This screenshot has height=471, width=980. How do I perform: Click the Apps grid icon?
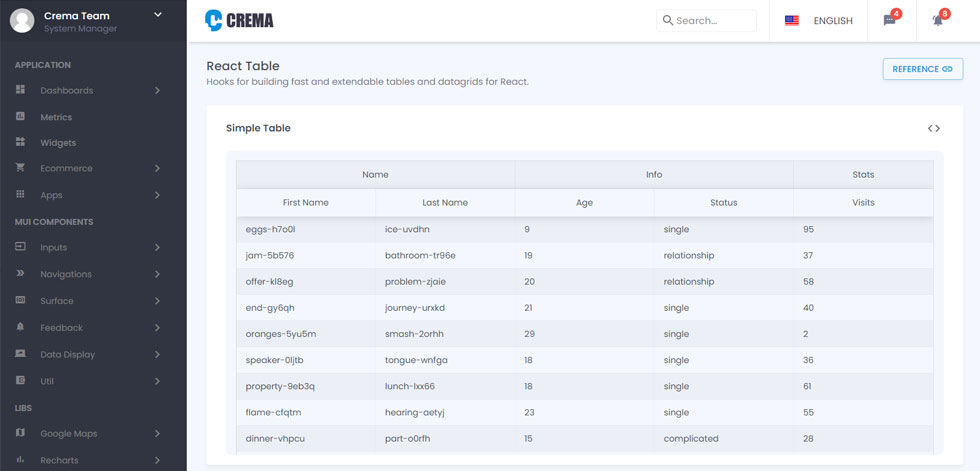(x=21, y=194)
